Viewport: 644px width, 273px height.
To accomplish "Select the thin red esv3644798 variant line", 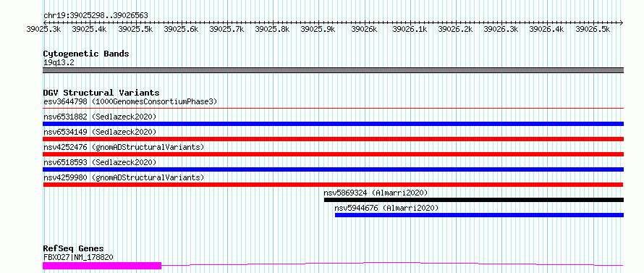I will tap(333, 109).
